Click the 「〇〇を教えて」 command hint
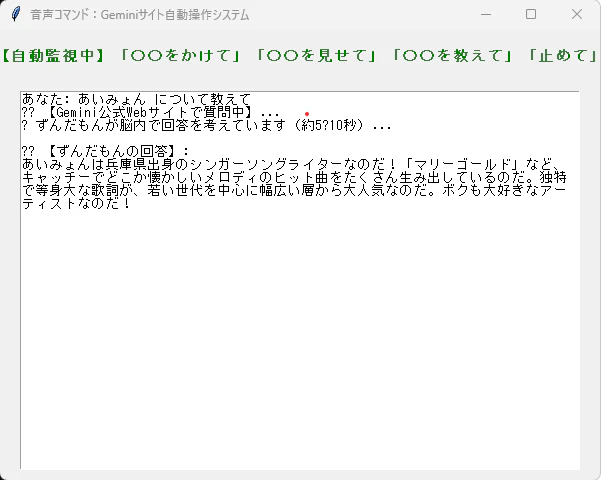Image resolution: width=606 pixels, height=480 pixels. pos(452,56)
